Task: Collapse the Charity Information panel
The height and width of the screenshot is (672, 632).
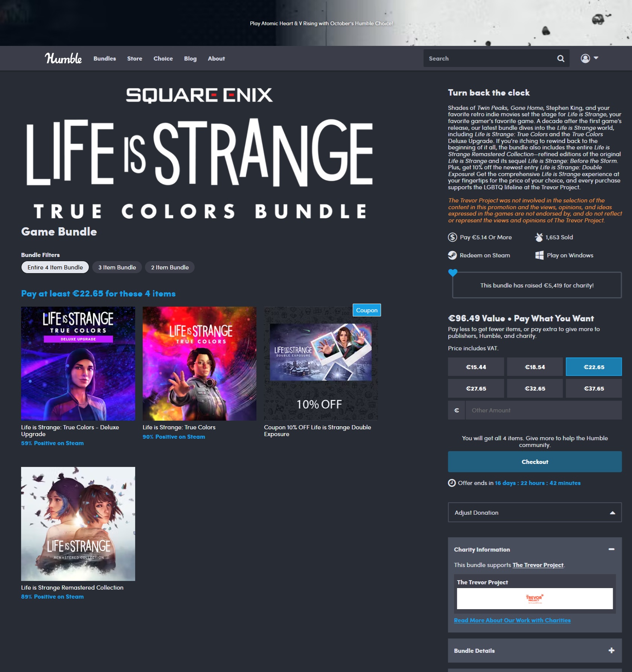Action: (611, 549)
